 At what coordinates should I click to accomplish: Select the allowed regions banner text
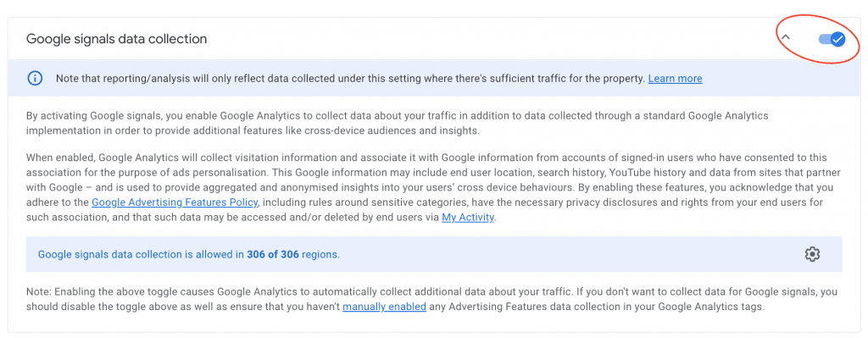[x=189, y=255]
